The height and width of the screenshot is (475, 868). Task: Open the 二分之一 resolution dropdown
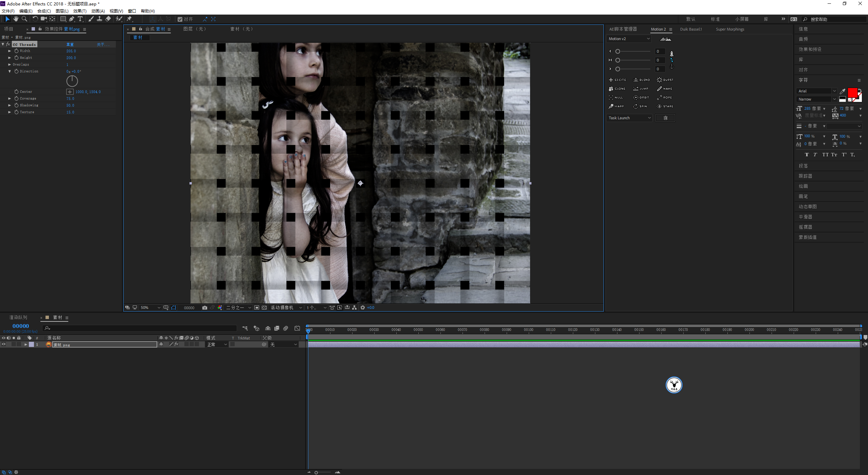point(239,307)
